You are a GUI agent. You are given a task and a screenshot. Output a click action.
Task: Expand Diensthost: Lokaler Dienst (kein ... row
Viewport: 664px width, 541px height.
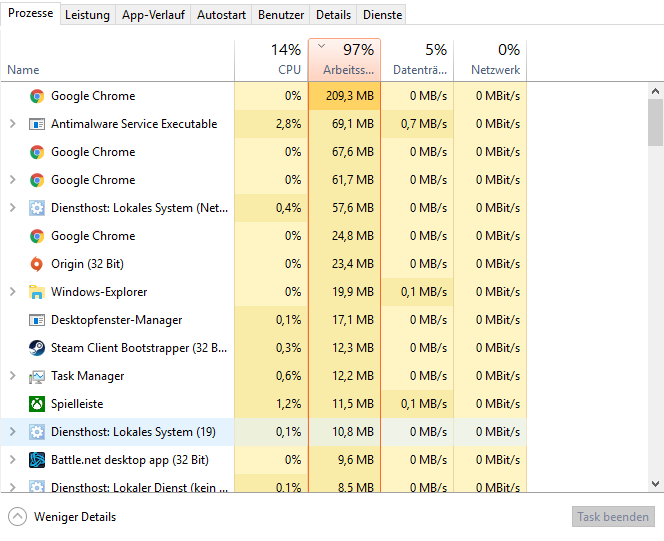[x=13, y=487]
